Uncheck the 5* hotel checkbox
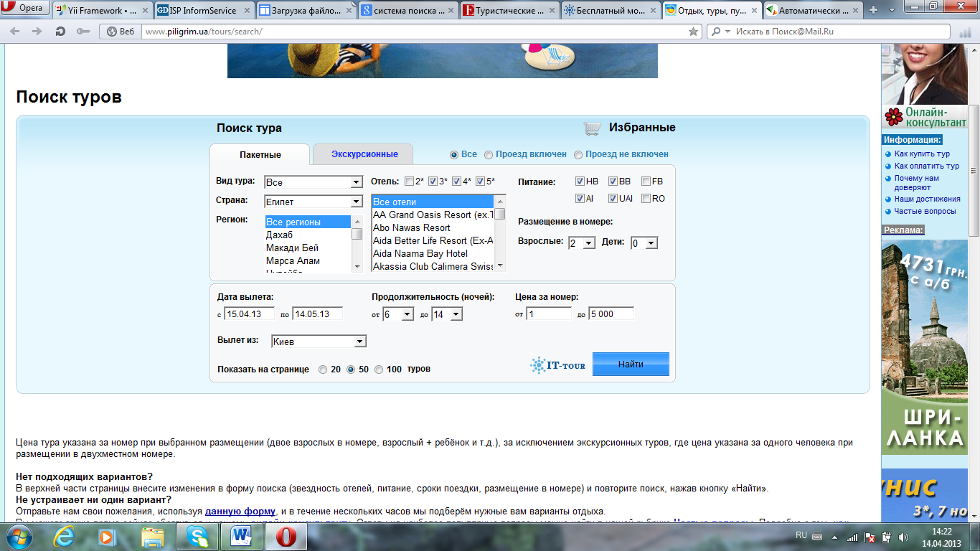980x551 pixels. pyautogui.click(x=481, y=182)
